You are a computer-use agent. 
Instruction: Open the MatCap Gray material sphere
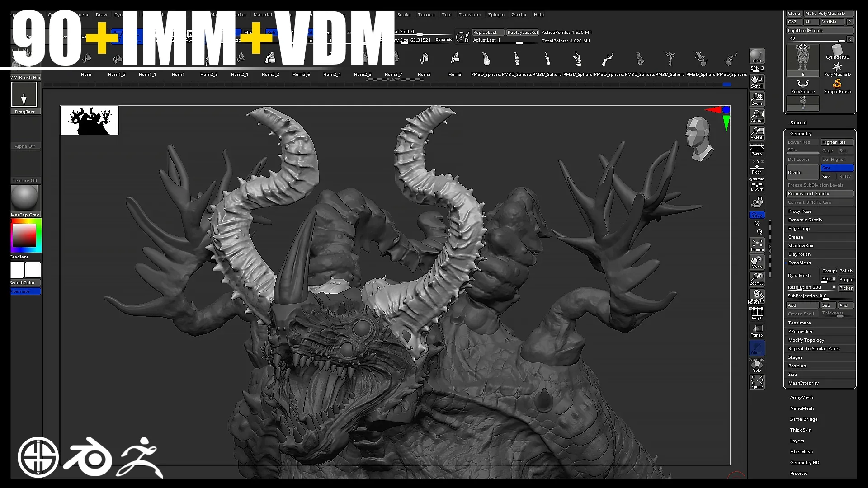(24, 198)
